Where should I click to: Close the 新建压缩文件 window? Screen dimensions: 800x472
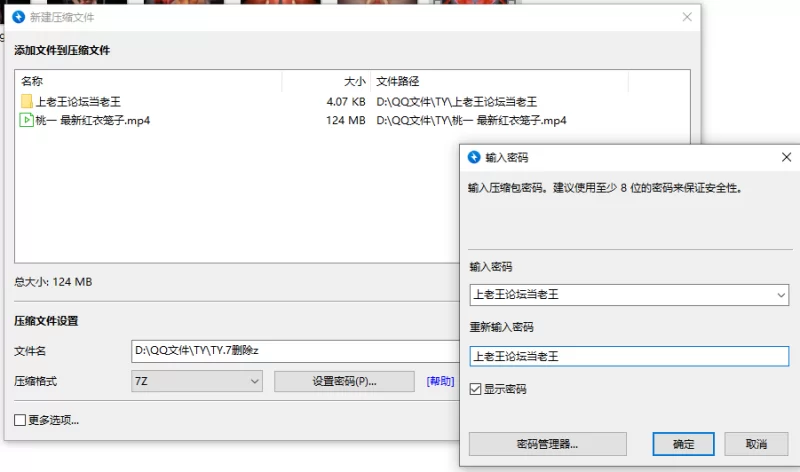pos(687,17)
